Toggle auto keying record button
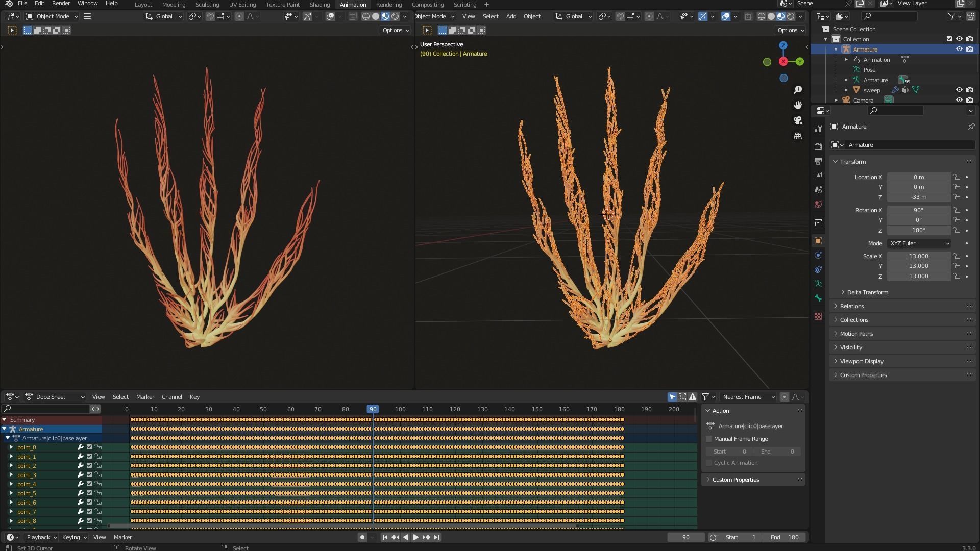 pos(362,537)
